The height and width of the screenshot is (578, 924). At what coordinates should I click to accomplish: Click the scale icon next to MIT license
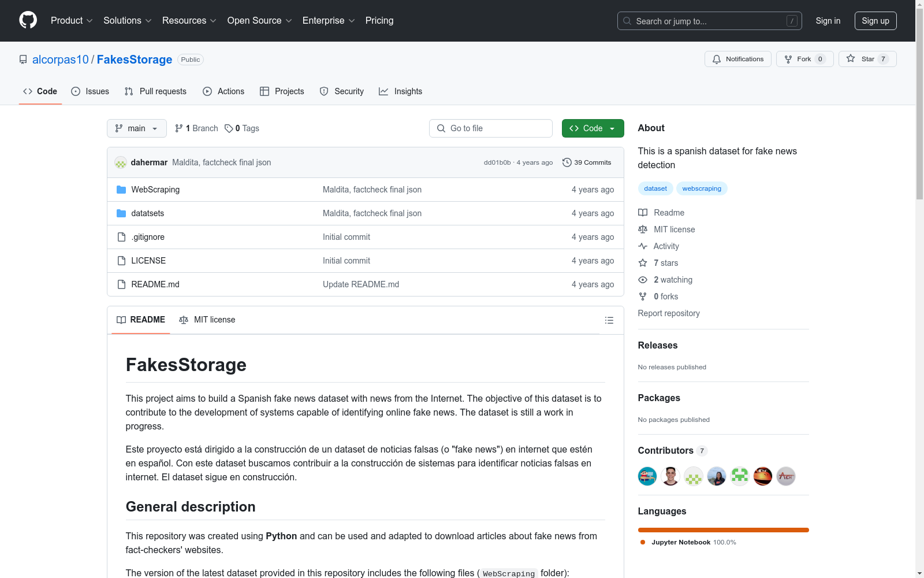click(643, 229)
